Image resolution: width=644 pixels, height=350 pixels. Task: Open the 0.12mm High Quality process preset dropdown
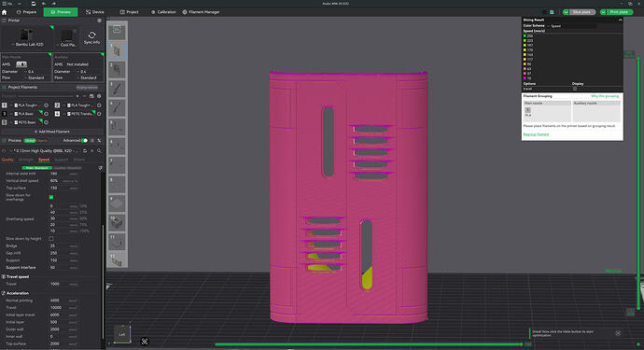(x=45, y=151)
